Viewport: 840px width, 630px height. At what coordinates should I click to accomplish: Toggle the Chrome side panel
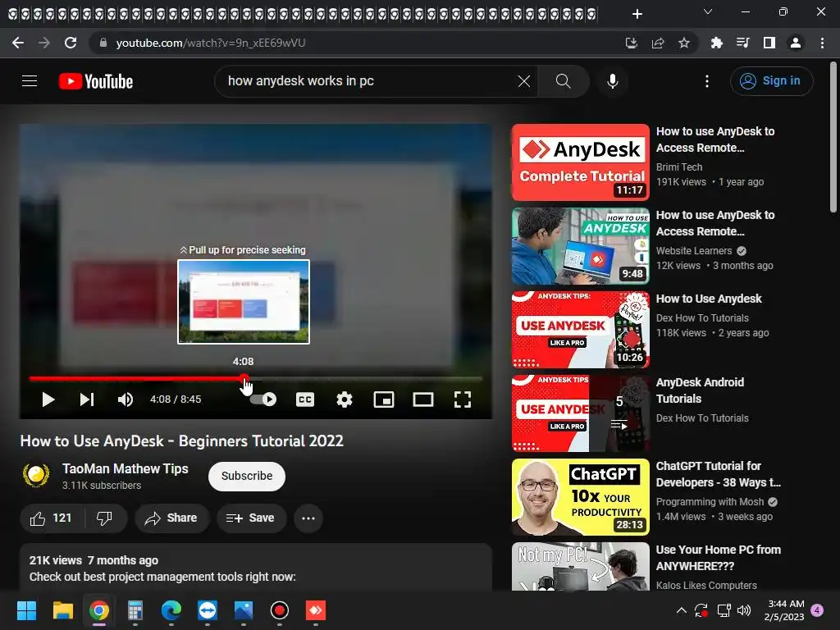[x=769, y=43]
